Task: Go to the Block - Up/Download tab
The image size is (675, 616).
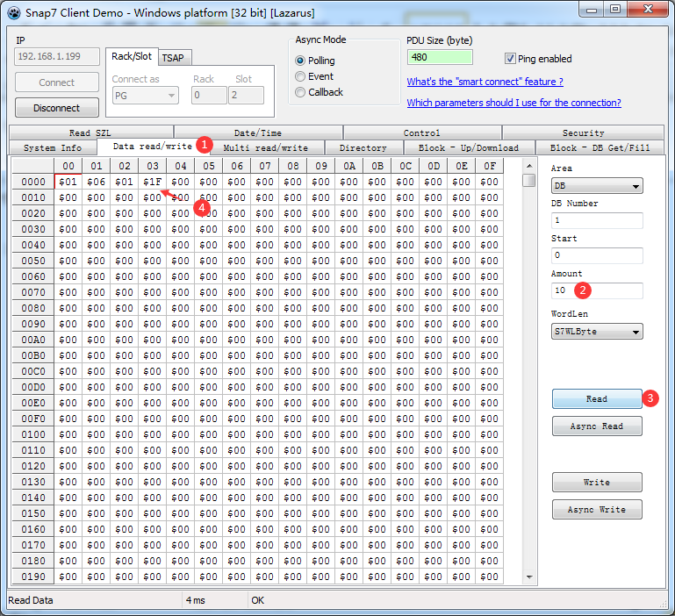Action: pyautogui.click(x=468, y=147)
